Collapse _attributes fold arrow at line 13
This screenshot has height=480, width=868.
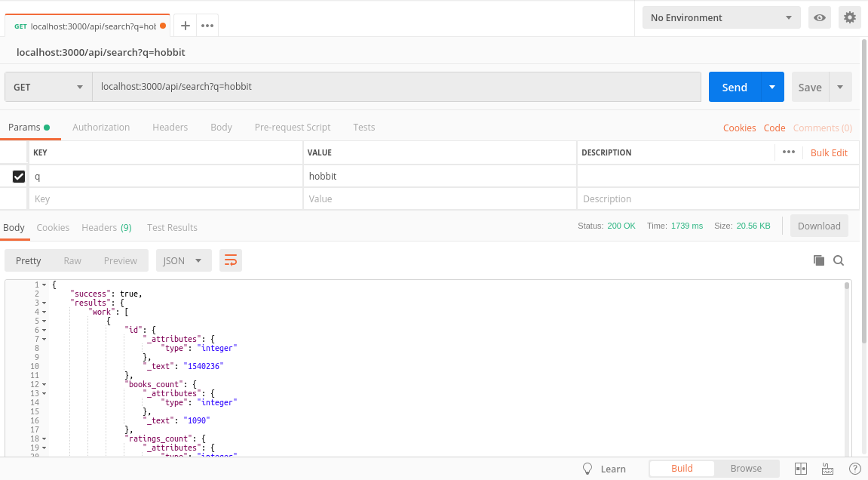tap(44, 393)
